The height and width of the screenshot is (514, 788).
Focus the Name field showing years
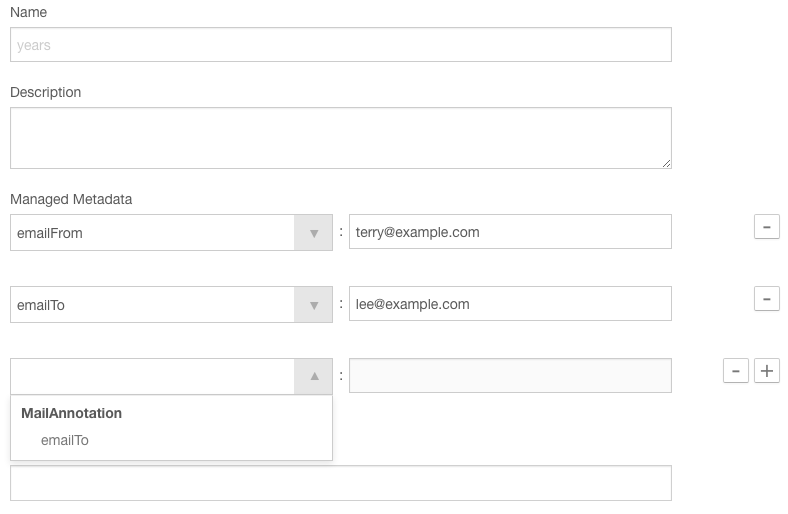341,45
